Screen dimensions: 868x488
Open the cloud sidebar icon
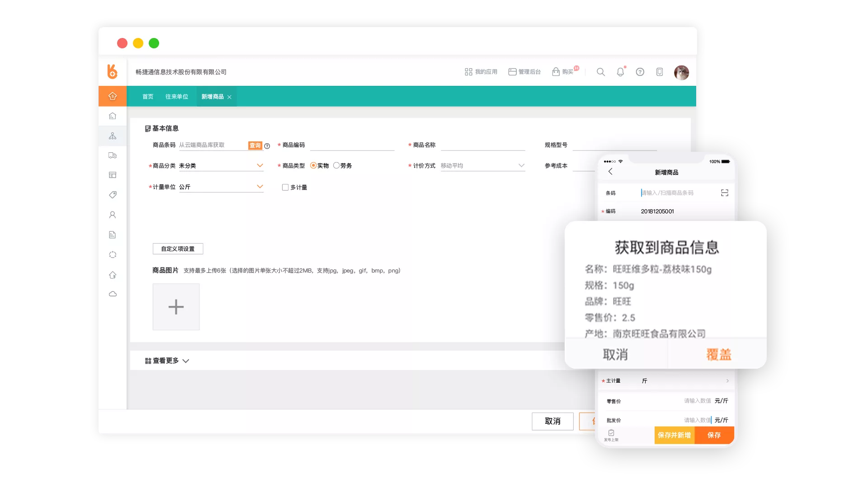(x=113, y=294)
